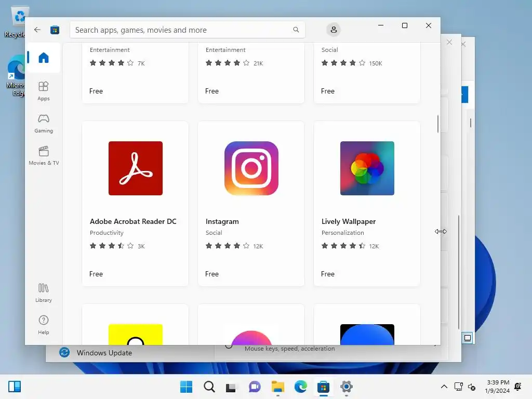This screenshot has height=399, width=532.
Task: Open the Chat app on taskbar
Action: pyautogui.click(x=255, y=387)
